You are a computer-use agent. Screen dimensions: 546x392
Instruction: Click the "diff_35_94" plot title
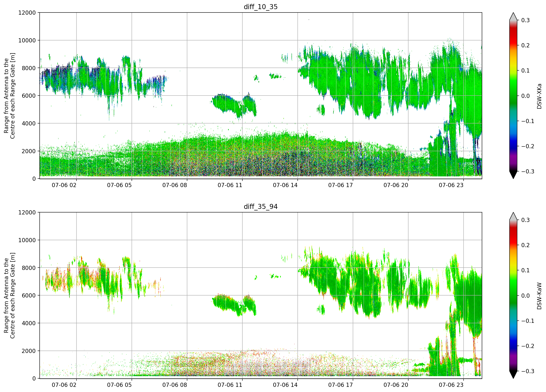point(261,207)
